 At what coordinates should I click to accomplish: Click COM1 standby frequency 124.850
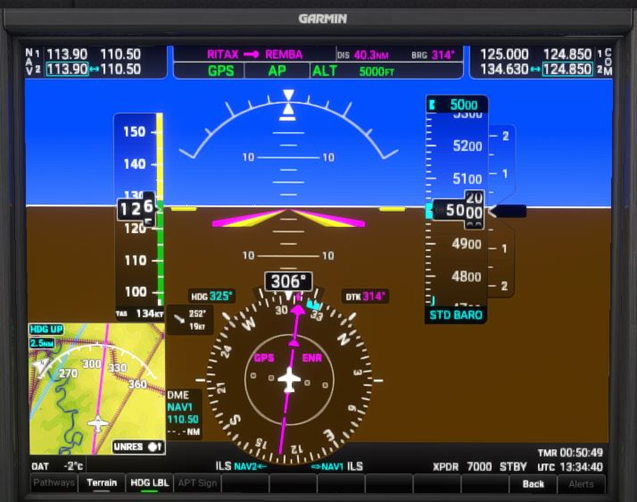coord(568,54)
